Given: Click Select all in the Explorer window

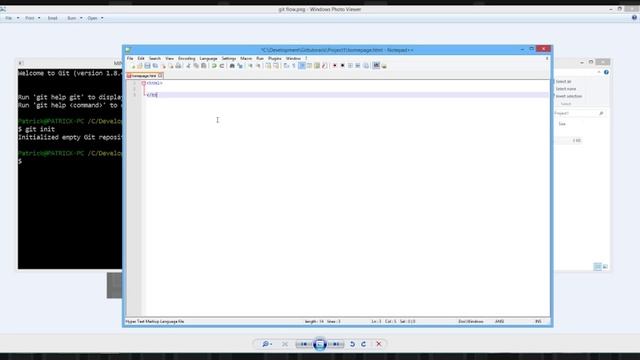Looking at the screenshot, I should tap(563, 82).
